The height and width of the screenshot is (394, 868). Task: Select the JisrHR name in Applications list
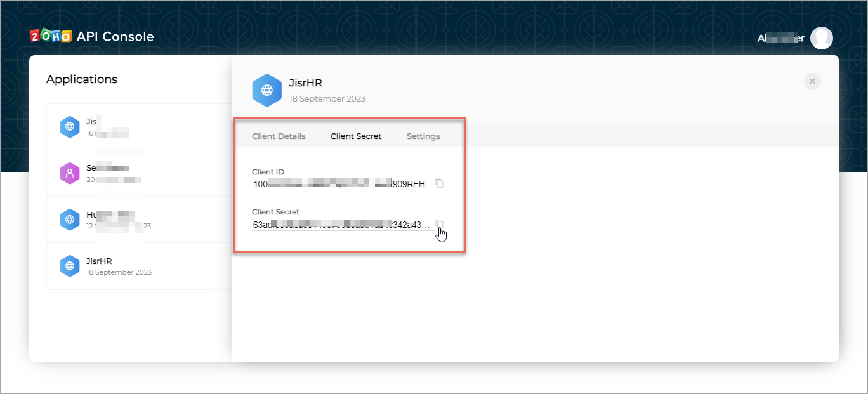(99, 261)
